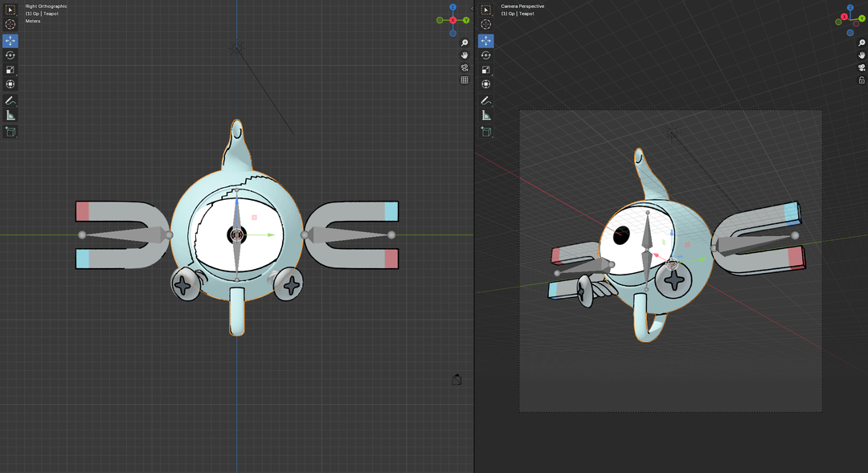Expand the sidebar arrow in the left viewport
The image size is (868, 473).
tap(472, 8)
